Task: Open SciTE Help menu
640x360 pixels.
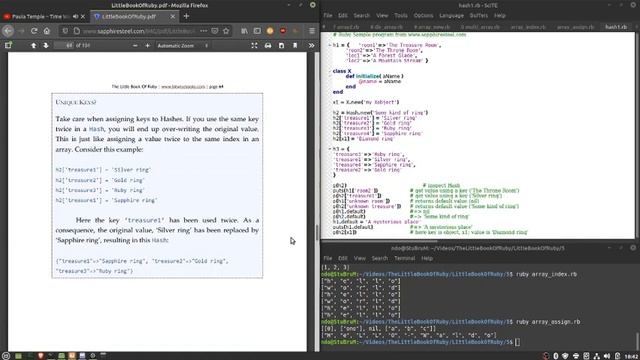Action: [500, 16]
